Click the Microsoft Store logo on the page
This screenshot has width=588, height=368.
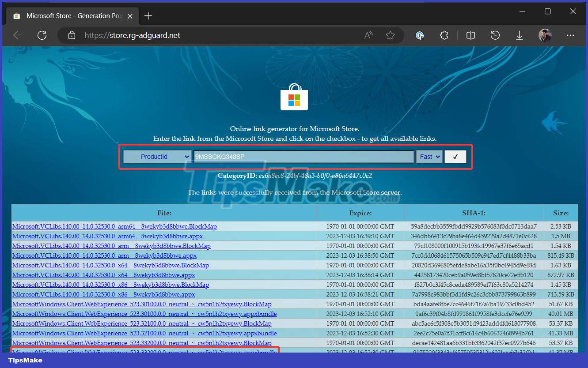[x=294, y=98]
